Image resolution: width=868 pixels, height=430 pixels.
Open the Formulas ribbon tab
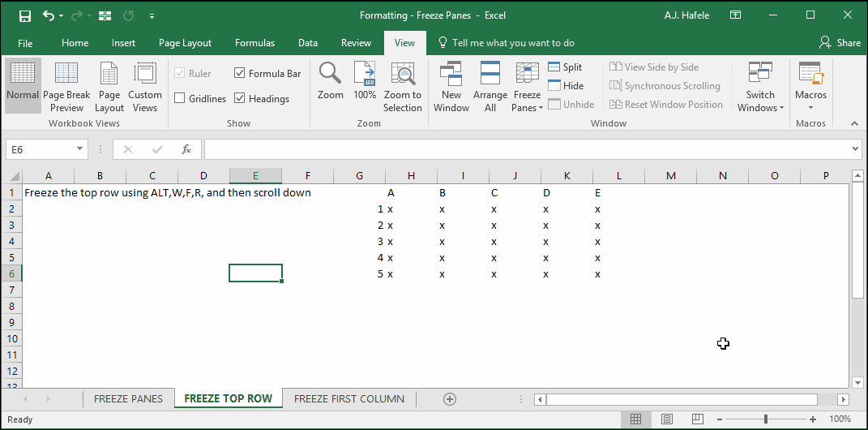[x=254, y=43]
